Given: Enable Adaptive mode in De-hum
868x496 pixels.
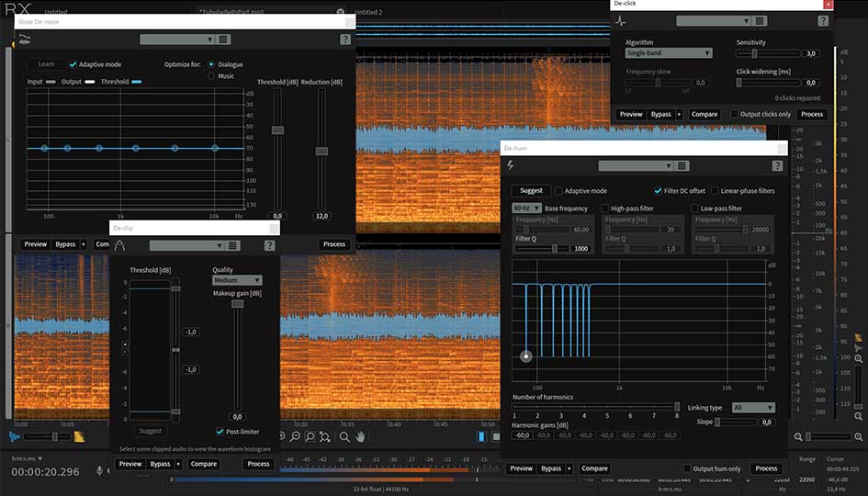Looking at the screenshot, I should click(558, 190).
